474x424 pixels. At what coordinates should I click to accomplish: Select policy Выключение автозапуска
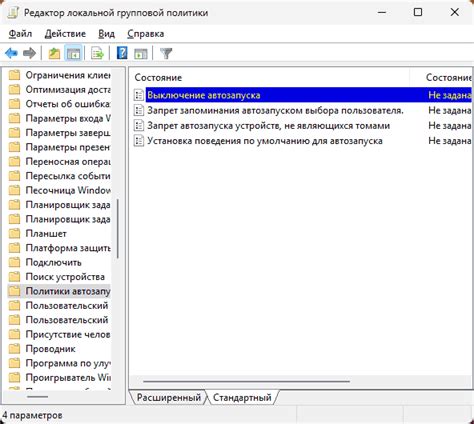click(x=203, y=95)
